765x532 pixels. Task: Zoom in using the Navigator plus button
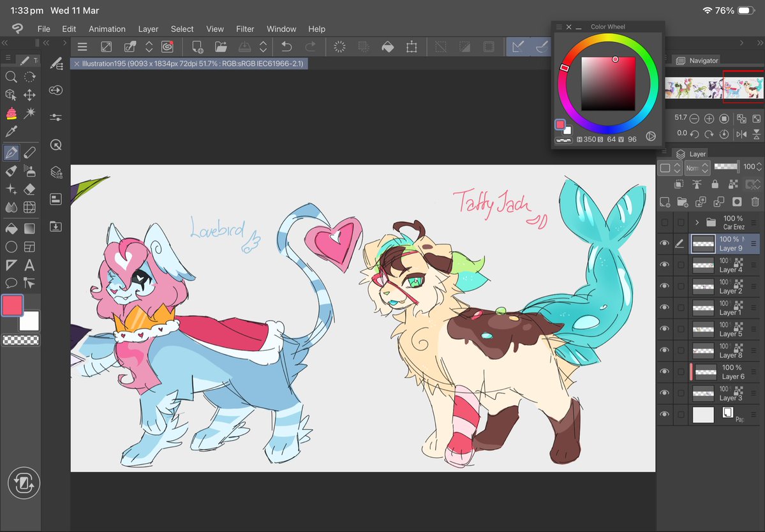709,118
